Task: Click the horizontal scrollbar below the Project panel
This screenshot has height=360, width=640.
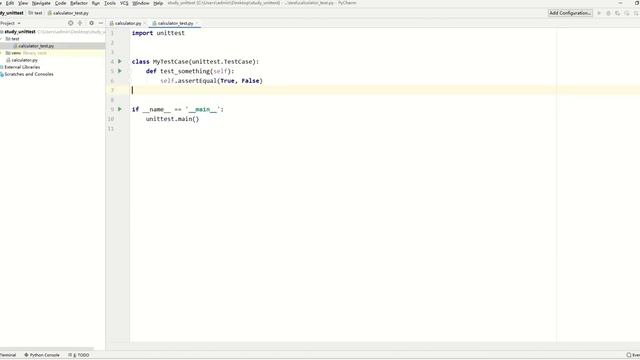Action: coord(47,349)
